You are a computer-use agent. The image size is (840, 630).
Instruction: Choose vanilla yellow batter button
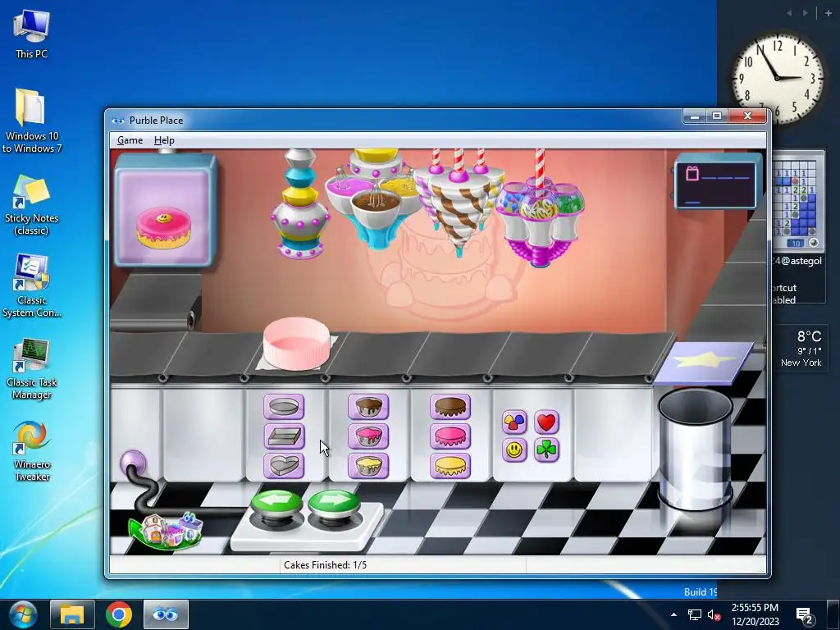click(x=368, y=465)
